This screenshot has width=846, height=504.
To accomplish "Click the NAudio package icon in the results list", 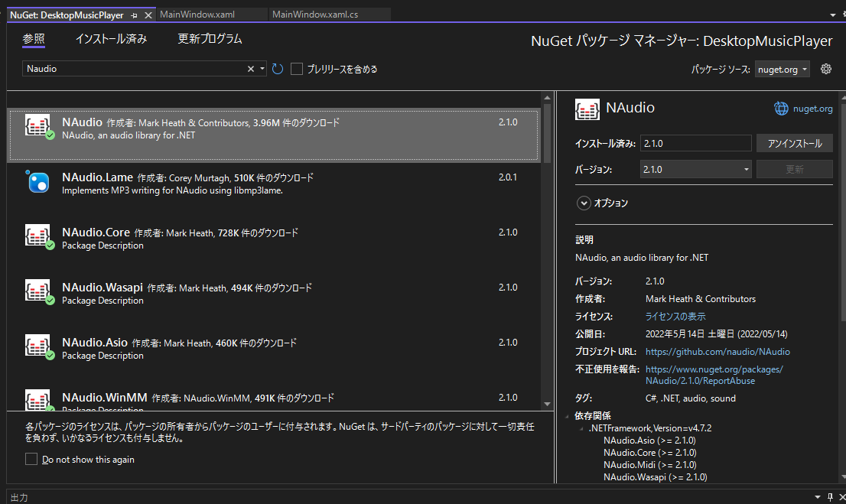I will tap(37, 125).
